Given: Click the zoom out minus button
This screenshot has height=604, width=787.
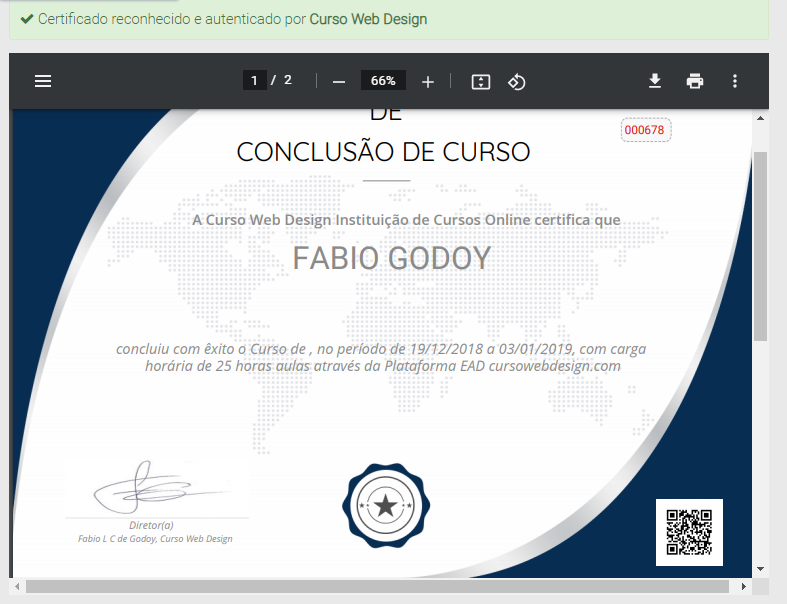Looking at the screenshot, I should (339, 81).
